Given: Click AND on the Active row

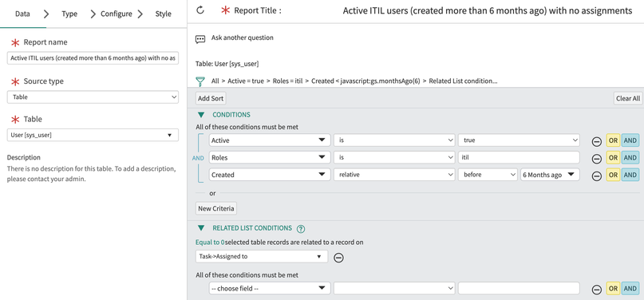Looking at the screenshot, I should click(x=630, y=140).
